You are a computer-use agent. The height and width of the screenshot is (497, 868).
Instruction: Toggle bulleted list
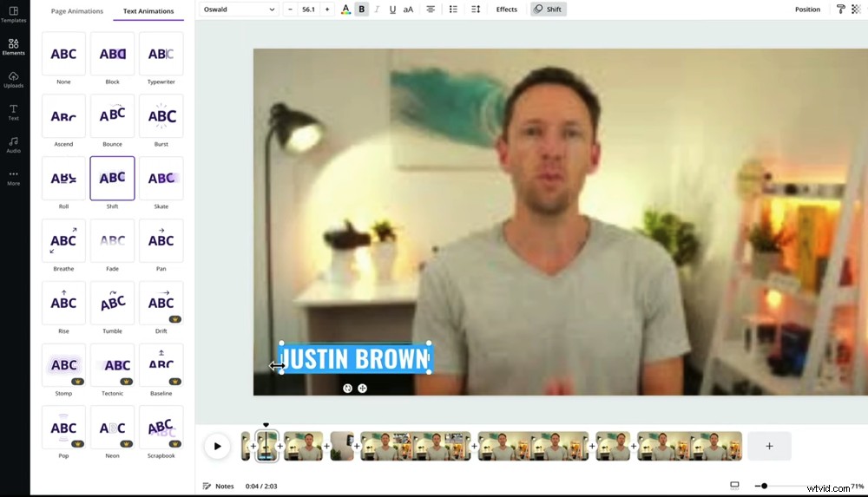[x=453, y=10]
